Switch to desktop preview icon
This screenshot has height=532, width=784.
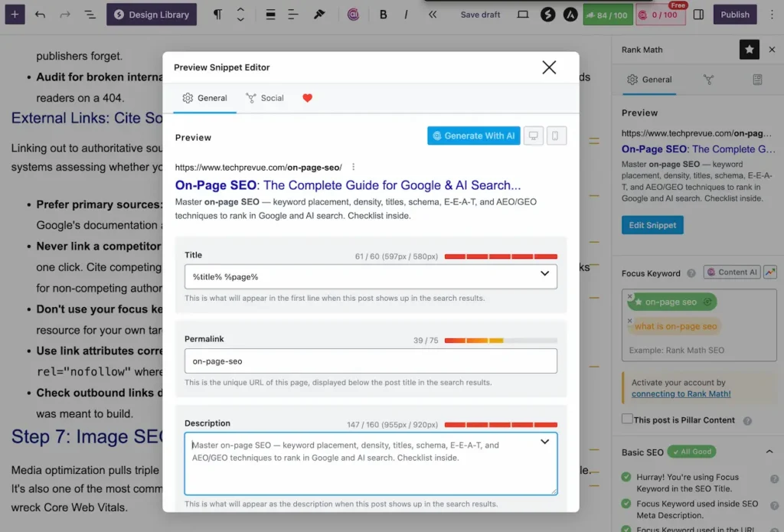pyautogui.click(x=533, y=135)
